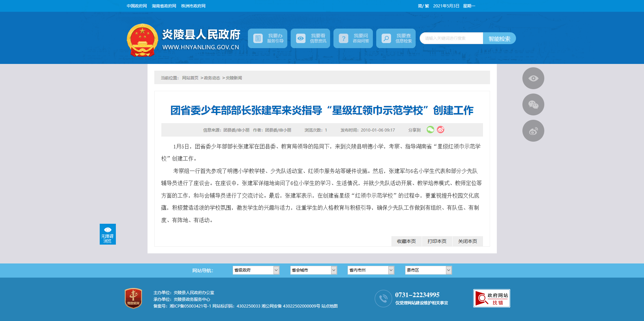Click the telephone icon in the footer
The image size is (644, 321).
pyautogui.click(x=383, y=298)
